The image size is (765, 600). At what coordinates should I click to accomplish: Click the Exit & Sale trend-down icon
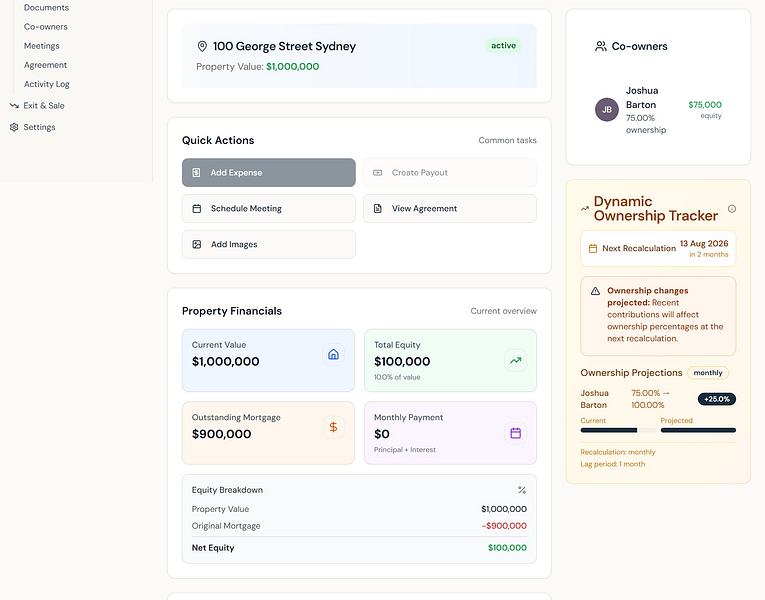click(14, 105)
